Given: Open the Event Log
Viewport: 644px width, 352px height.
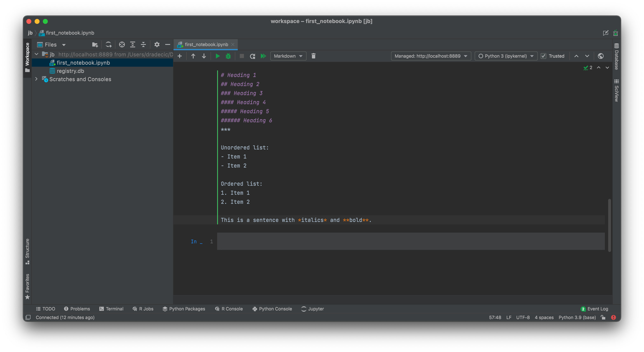Looking at the screenshot, I should pos(594,309).
